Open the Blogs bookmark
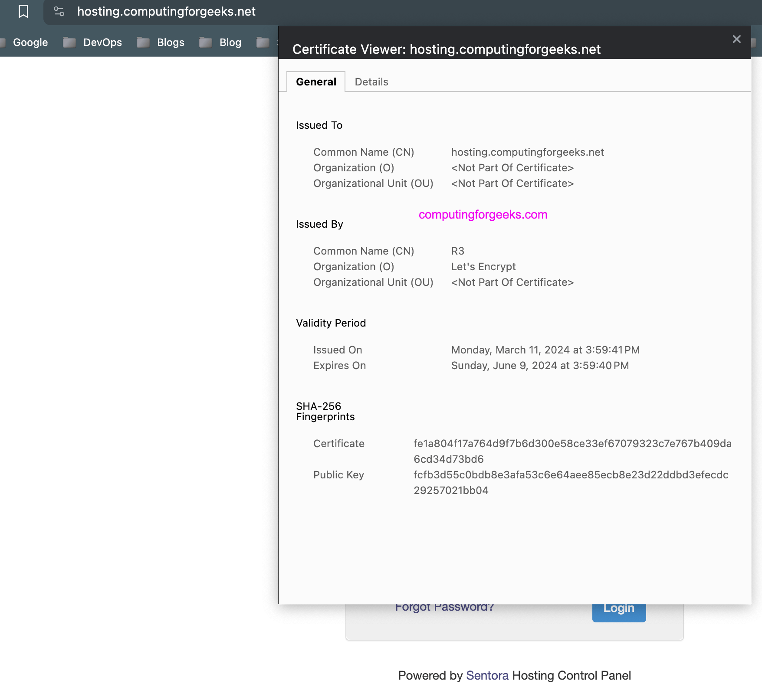The height and width of the screenshot is (700, 762). pos(170,42)
